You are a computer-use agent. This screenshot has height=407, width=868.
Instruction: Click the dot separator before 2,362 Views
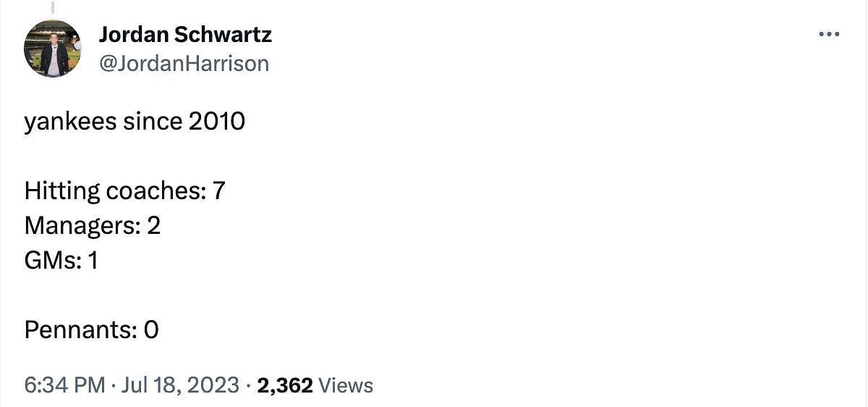coord(248,385)
